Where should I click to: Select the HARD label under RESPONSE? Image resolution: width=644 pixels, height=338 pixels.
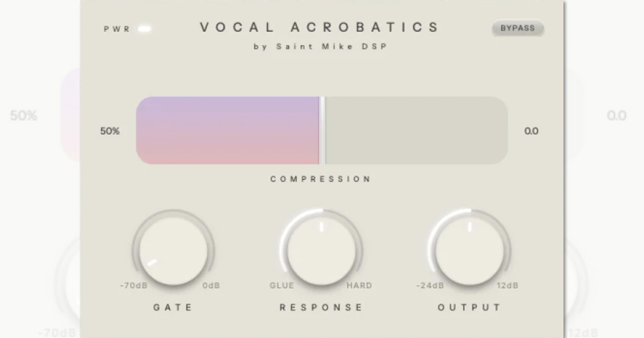tap(360, 285)
